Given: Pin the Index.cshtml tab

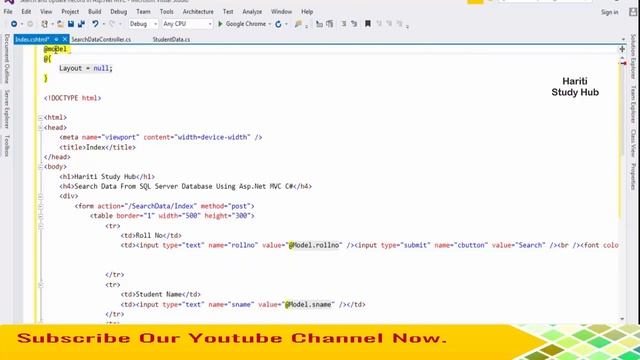Looking at the screenshot, I should click(x=56, y=40).
